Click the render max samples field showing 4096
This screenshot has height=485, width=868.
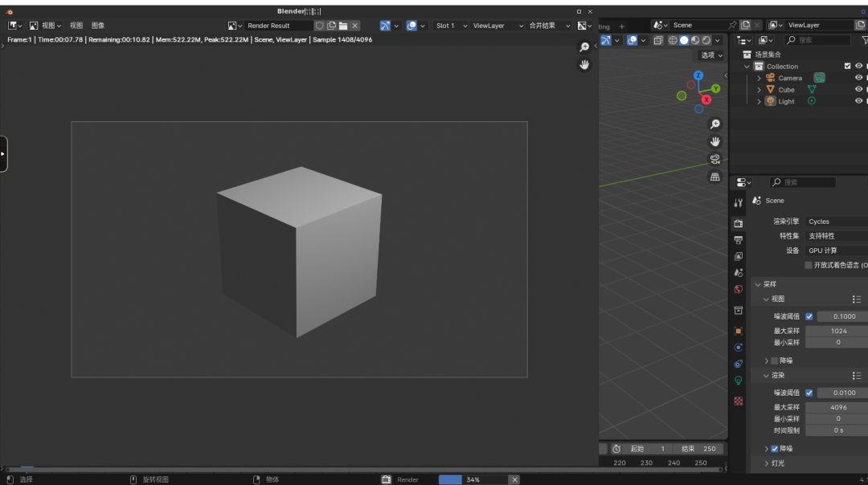point(838,407)
